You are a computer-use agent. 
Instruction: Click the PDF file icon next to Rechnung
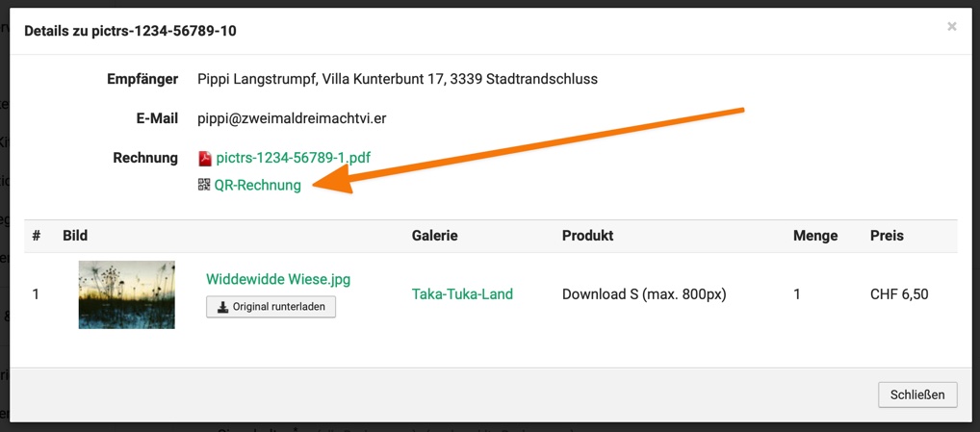point(204,158)
